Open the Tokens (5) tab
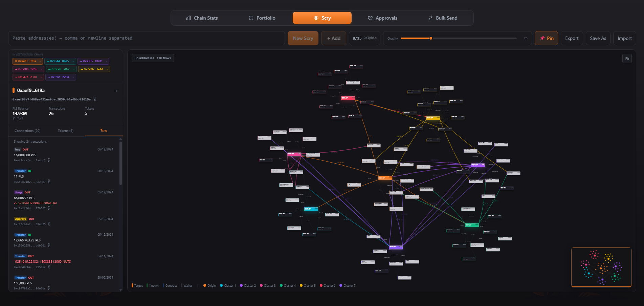Screen dimensions: 644x306 pyautogui.click(x=65, y=131)
